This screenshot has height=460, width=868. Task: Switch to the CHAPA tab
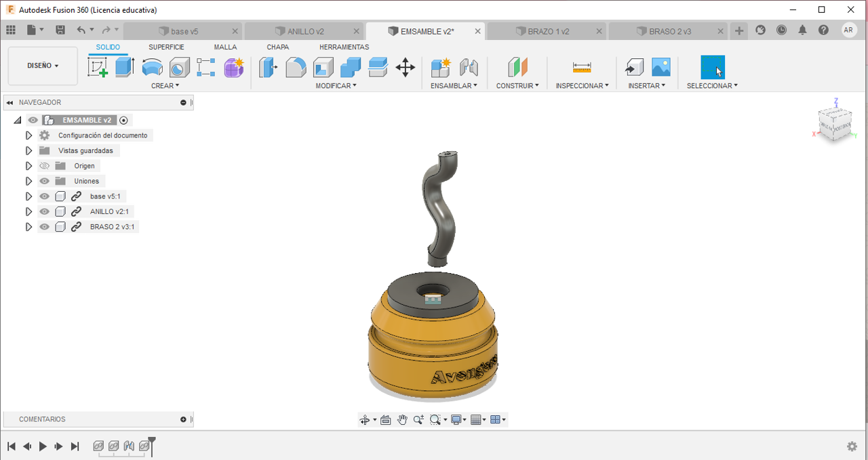pos(278,47)
